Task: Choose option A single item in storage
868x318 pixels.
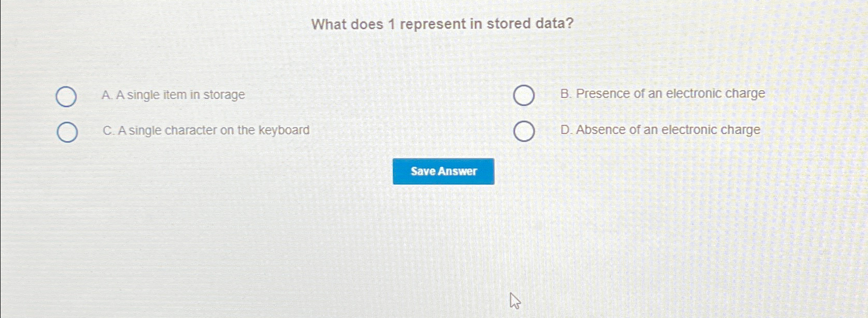Action: (173, 95)
